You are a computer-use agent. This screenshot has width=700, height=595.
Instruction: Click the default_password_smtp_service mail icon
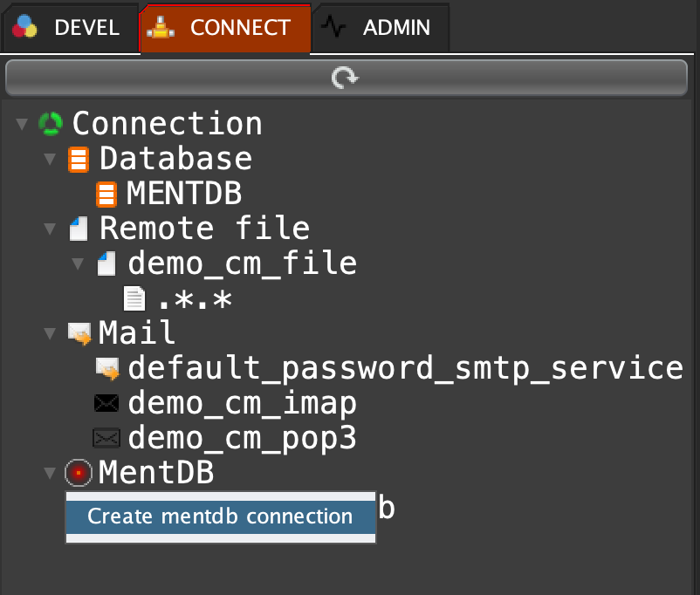(x=106, y=369)
